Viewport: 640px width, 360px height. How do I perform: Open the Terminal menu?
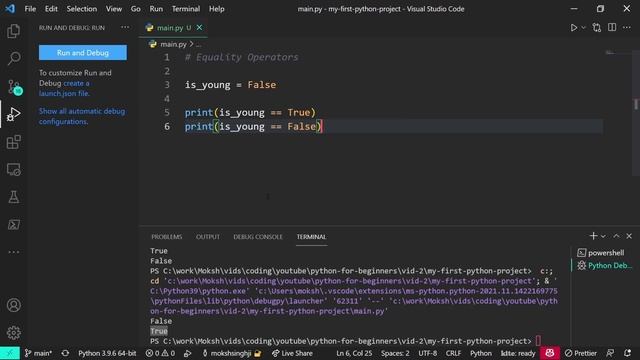[186, 9]
